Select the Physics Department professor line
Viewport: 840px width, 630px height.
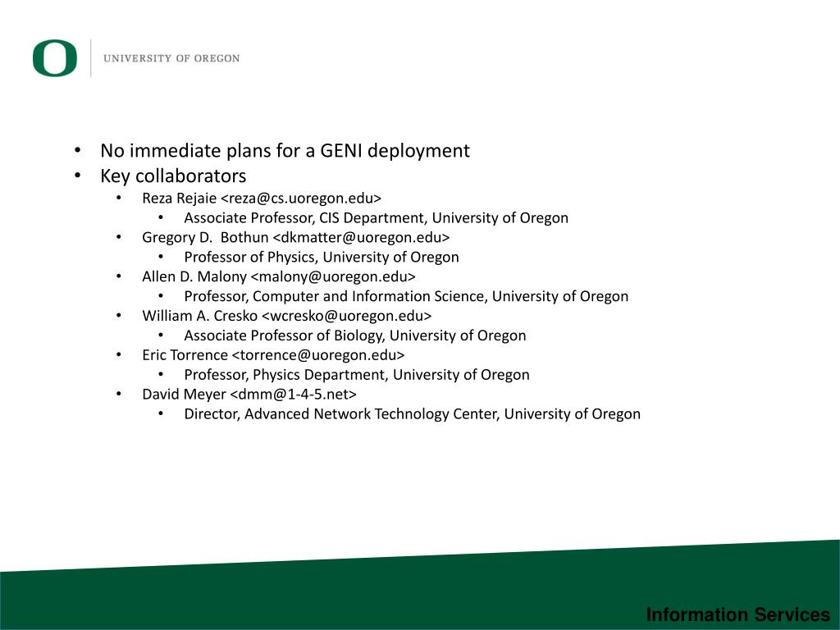pyautogui.click(x=357, y=374)
